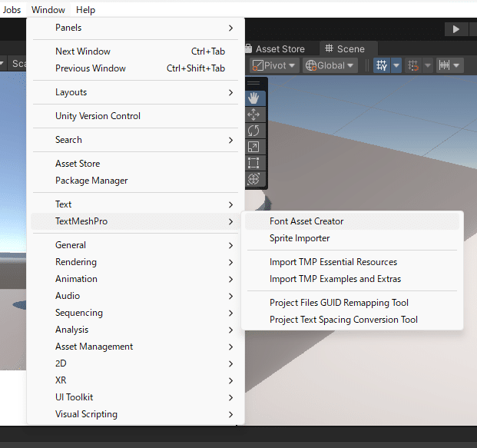This screenshot has width=477, height=448.
Task: Open Unity Version Control window
Action: click(135, 116)
